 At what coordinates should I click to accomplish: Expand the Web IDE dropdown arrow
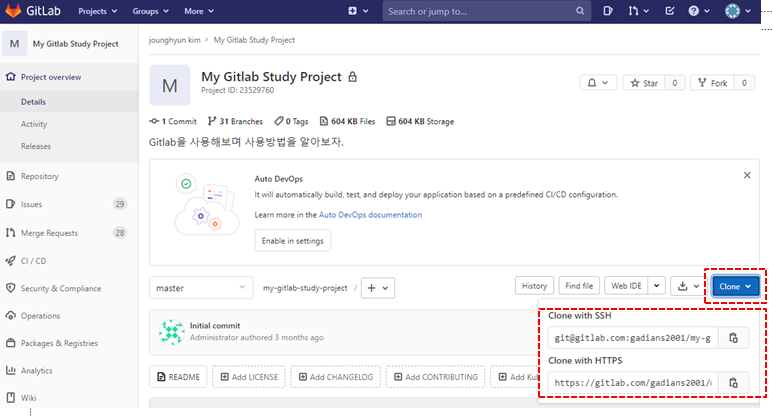[657, 286]
